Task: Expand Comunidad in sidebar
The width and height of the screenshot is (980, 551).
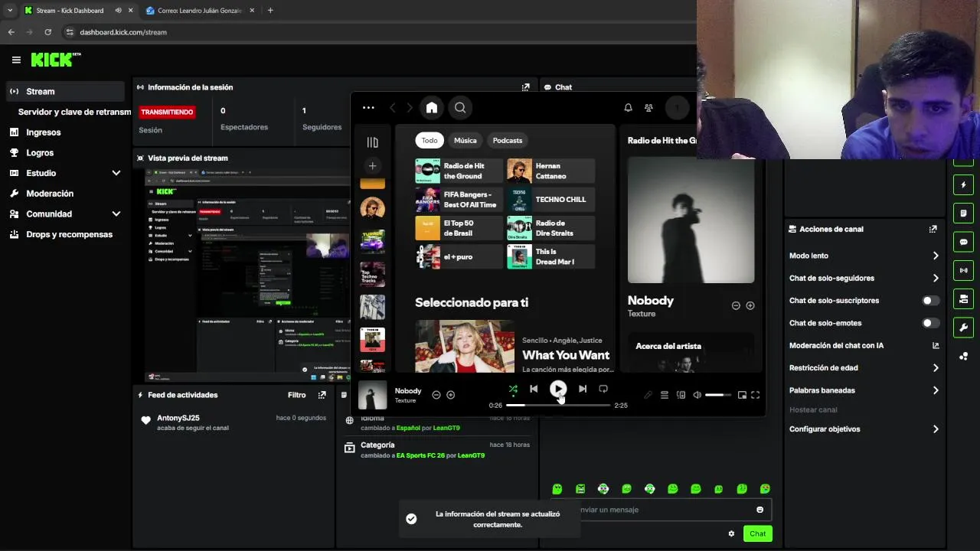Action: [x=116, y=214]
